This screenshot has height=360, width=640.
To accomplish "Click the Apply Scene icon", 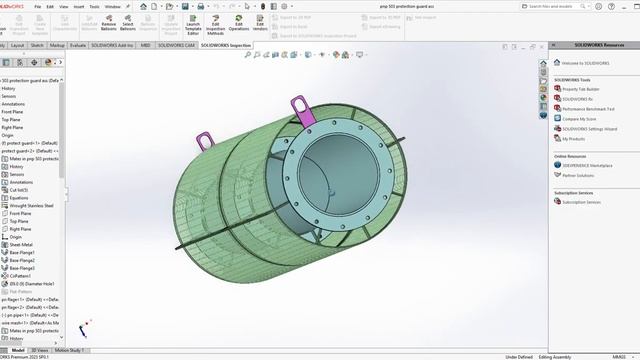I will tap(345, 55).
